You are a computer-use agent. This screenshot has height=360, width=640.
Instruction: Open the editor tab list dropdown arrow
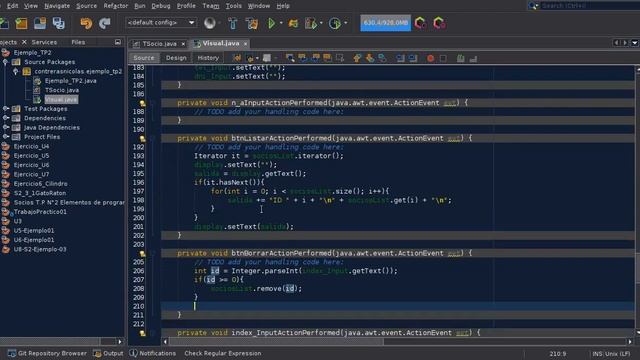(635, 43)
